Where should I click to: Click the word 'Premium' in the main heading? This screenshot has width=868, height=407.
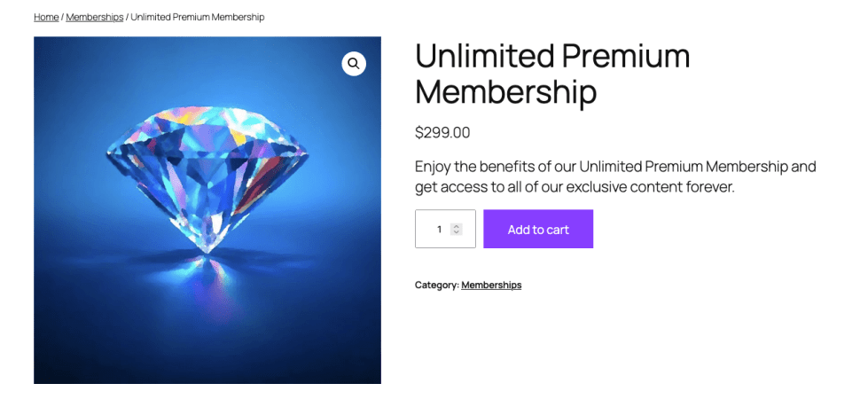[622, 57]
